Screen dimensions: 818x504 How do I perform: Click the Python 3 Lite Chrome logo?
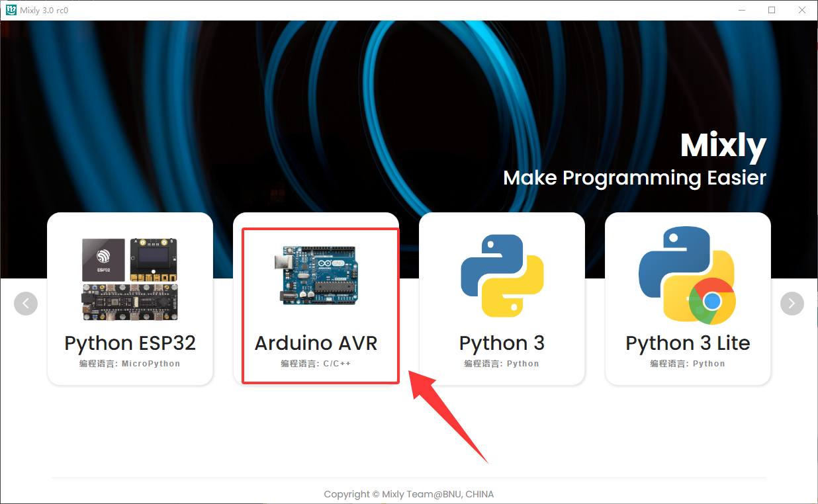click(688, 275)
